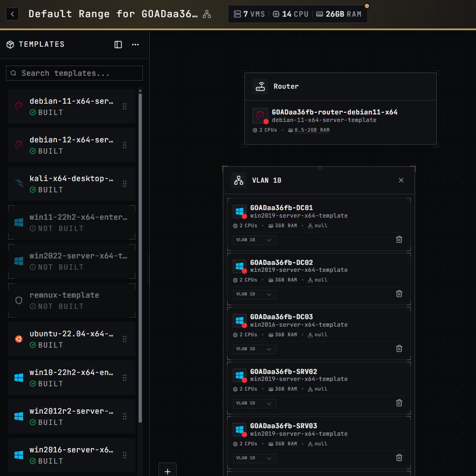The width and height of the screenshot is (476, 476).
Task: Grab the drag handle on debian-12 template
Action: tap(125, 145)
